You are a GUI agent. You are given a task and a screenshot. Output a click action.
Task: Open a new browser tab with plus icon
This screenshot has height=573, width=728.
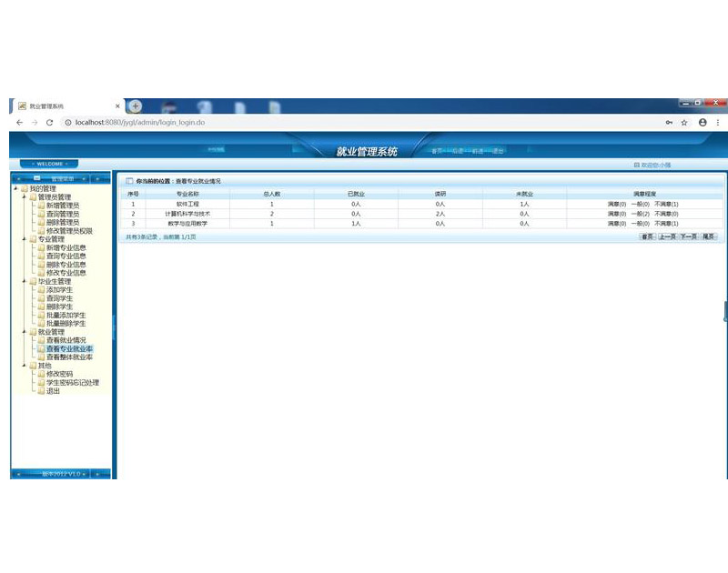tap(135, 106)
